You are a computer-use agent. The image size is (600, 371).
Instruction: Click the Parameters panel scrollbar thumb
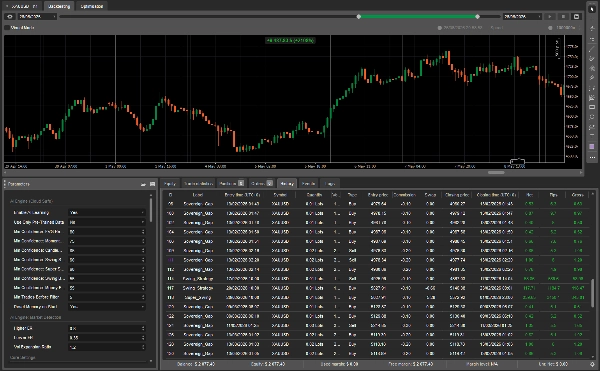pos(151,210)
